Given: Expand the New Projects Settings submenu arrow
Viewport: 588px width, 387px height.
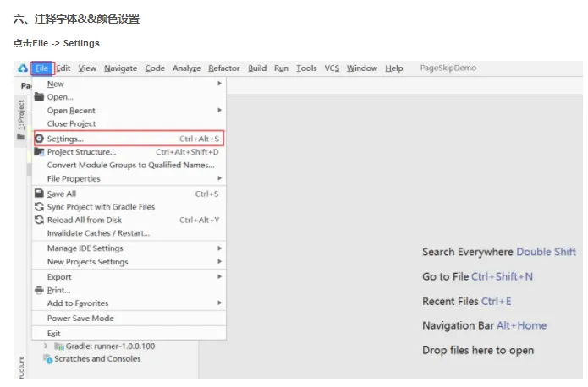Looking at the screenshot, I should (219, 261).
